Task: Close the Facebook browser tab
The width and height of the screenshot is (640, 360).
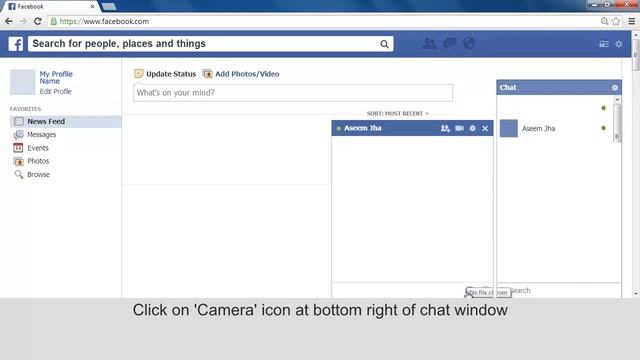Action: pos(92,7)
